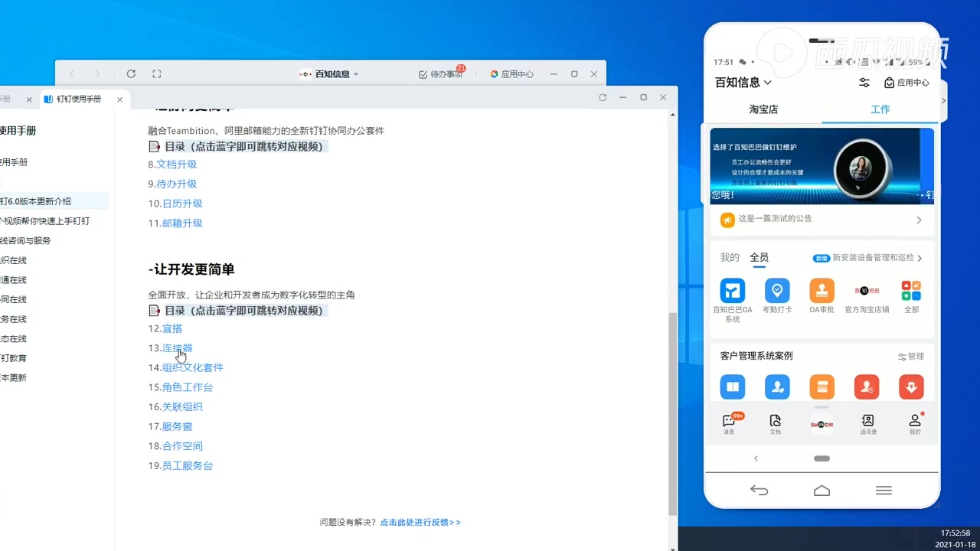Select the 消息 messages icon with badge
This screenshot has height=551, width=980.
click(x=730, y=422)
